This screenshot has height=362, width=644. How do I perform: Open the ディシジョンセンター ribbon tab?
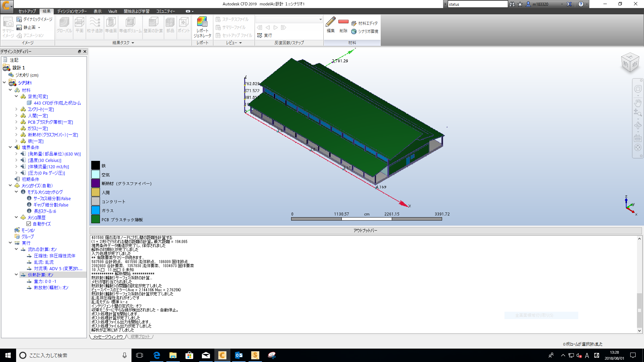coord(72,11)
